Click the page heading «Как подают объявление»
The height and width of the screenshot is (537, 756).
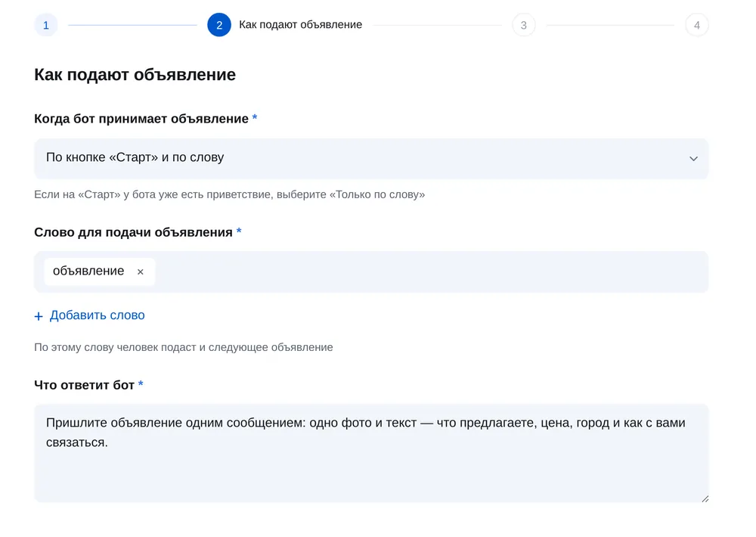135,75
